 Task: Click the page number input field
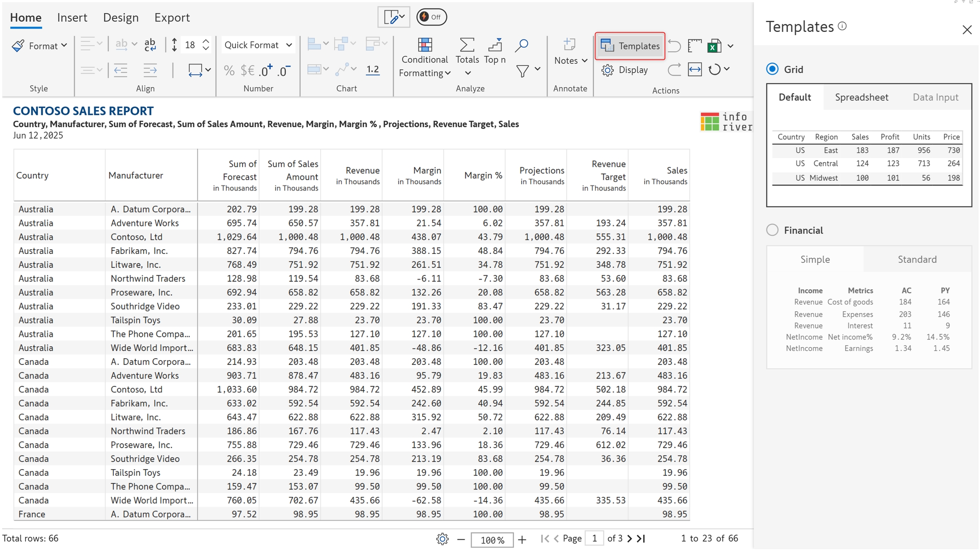pyautogui.click(x=594, y=539)
